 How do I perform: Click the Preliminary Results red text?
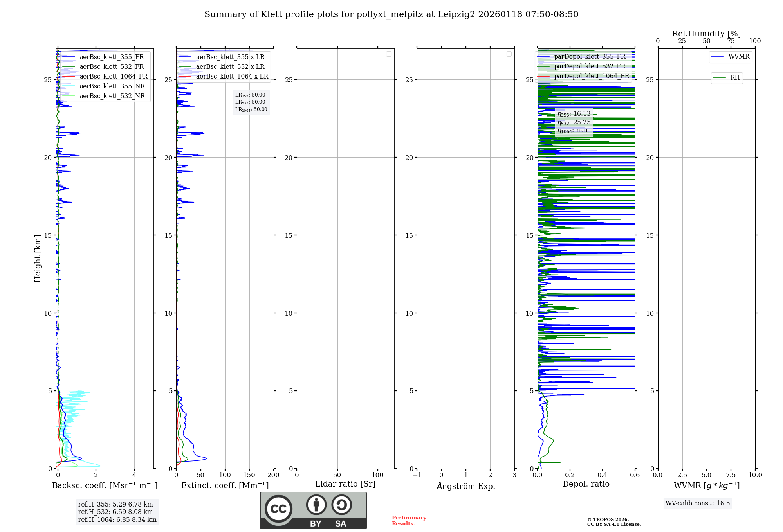point(409,520)
